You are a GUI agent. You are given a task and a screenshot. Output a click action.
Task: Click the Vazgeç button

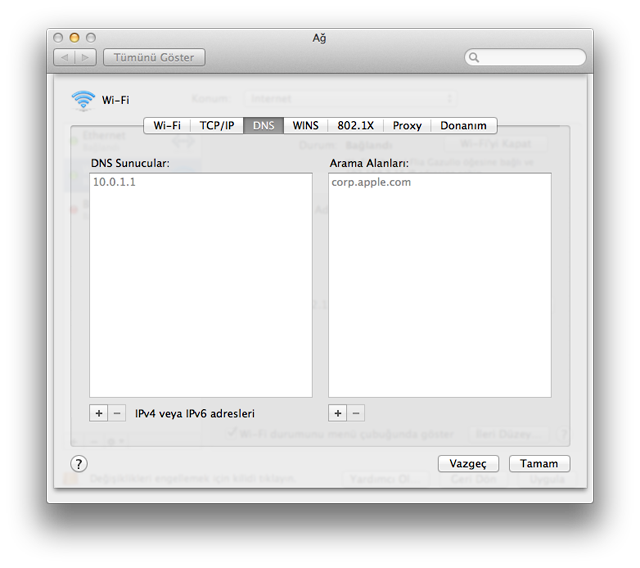click(468, 464)
